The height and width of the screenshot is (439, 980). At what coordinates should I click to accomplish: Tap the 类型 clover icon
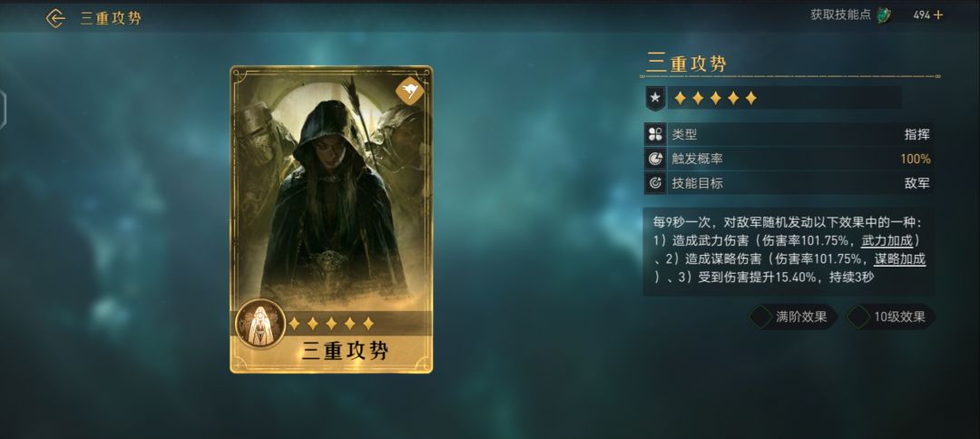click(x=656, y=134)
